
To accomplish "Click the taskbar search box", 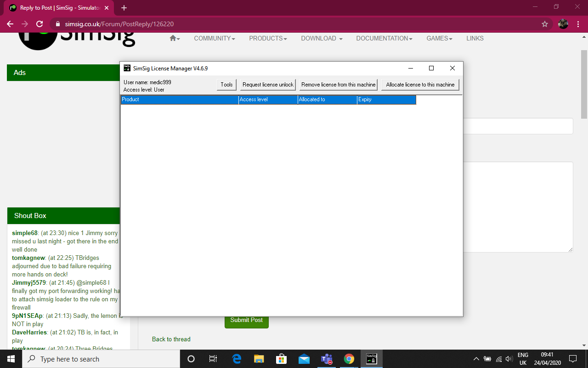I will (101, 359).
